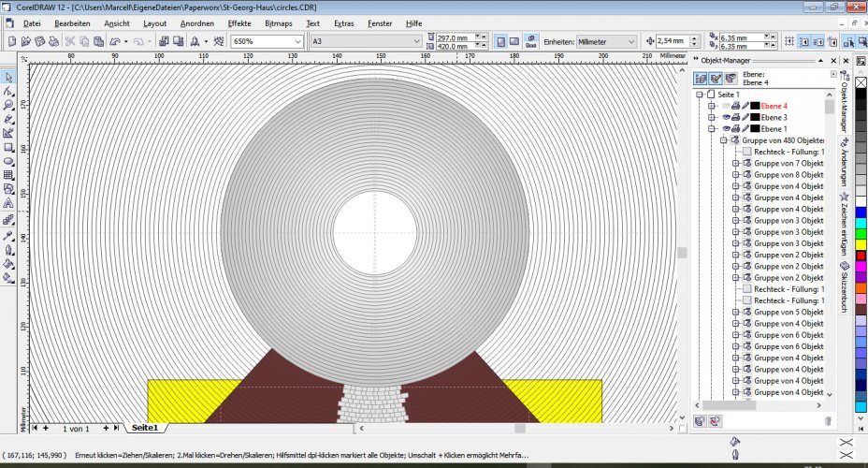Toggle Layer Manager View button
Image resolution: width=868 pixels, height=468 pixels.
pyautogui.click(x=731, y=79)
